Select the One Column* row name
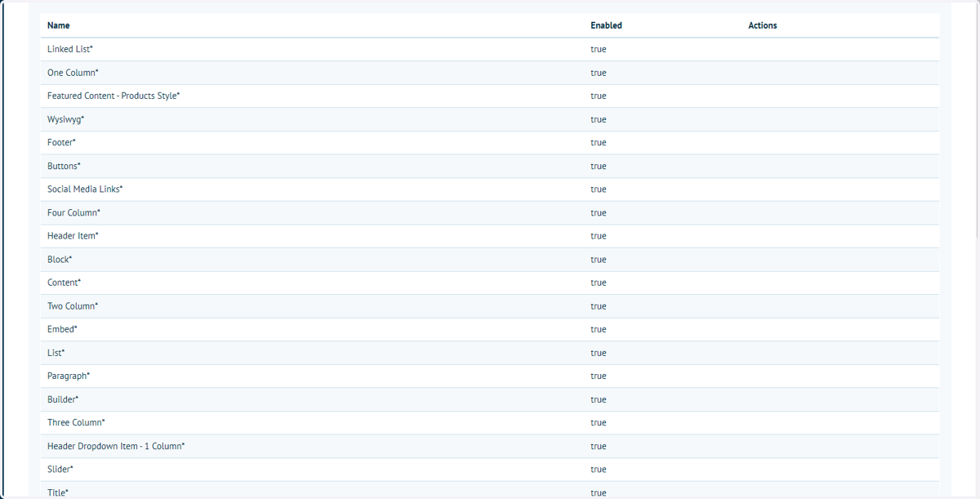Screen dimensions: 980x499 click(73, 73)
